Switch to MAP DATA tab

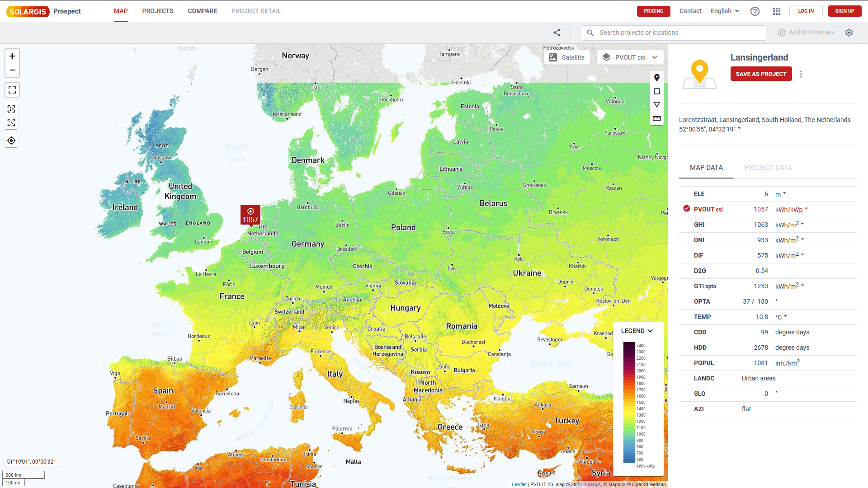coord(706,168)
